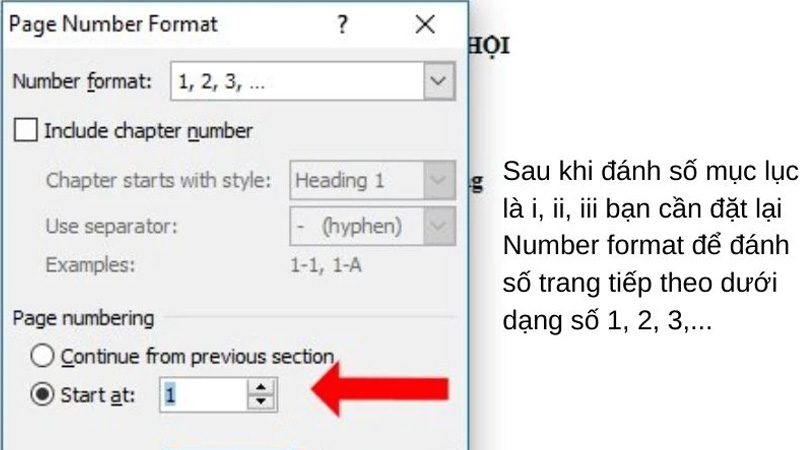Open the Number format dropdown arrow
This screenshot has width=800, height=450.
coord(439,81)
